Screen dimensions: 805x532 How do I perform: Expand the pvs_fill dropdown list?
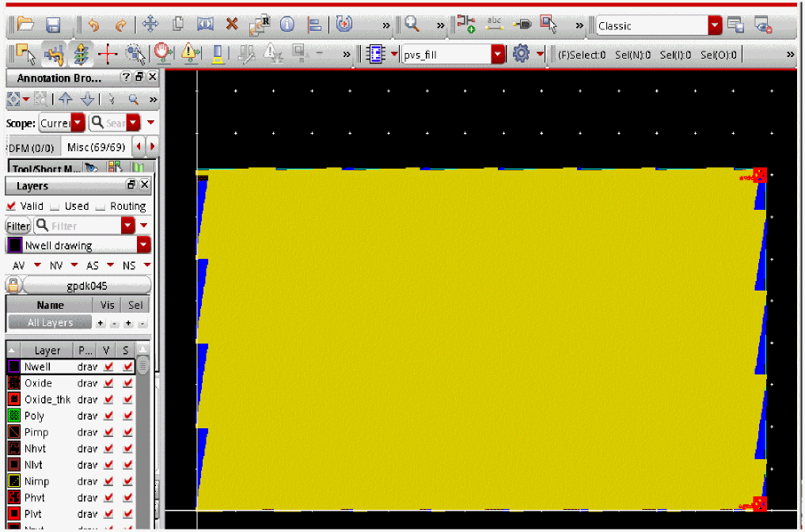(x=497, y=54)
